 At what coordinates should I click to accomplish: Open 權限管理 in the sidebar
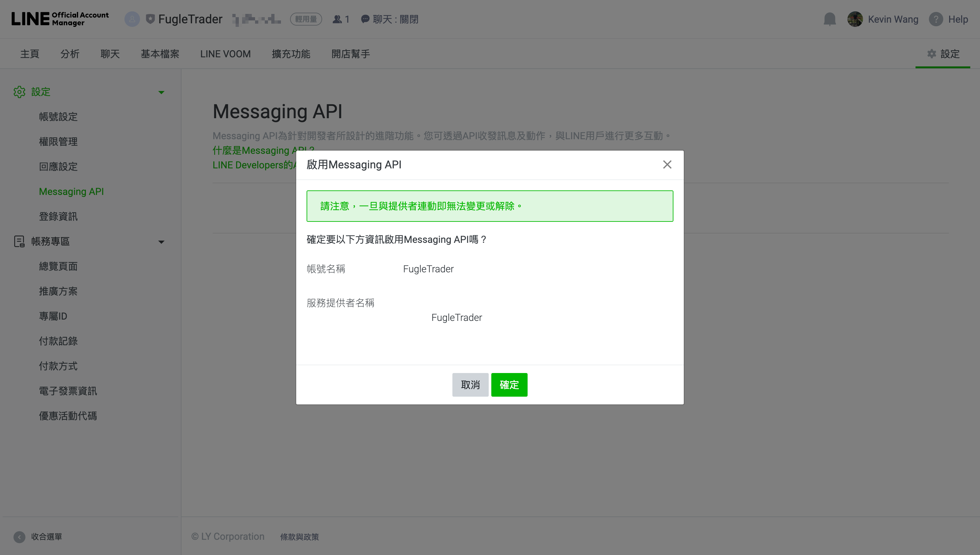click(x=58, y=142)
